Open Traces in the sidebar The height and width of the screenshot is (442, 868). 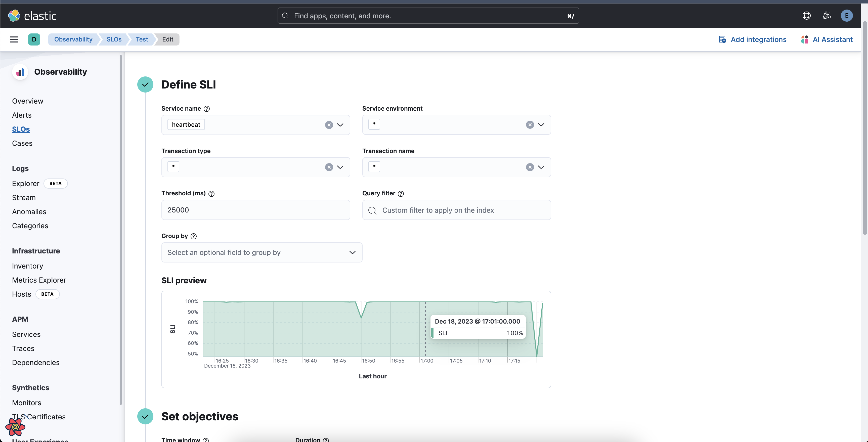click(x=23, y=349)
